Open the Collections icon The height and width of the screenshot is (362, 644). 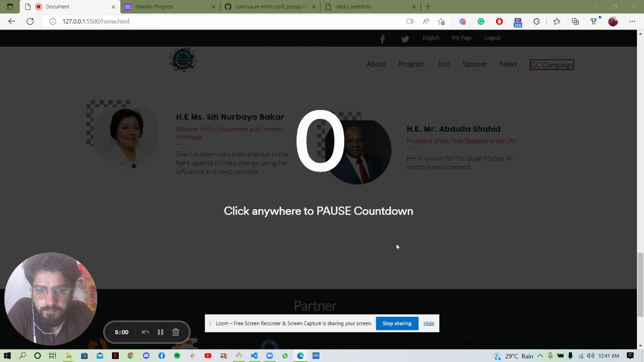(575, 21)
